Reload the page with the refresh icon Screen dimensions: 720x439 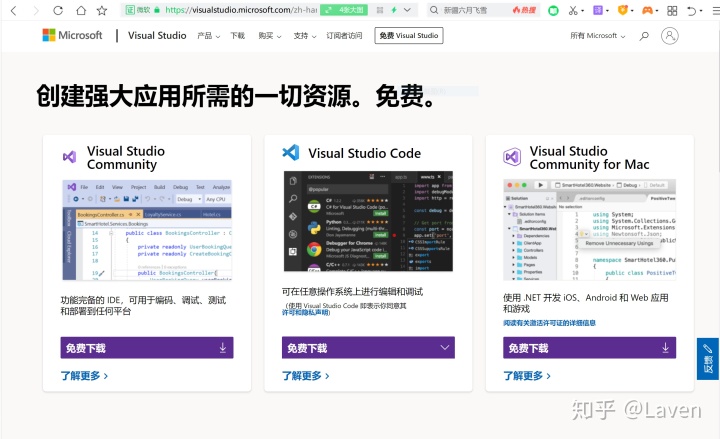click(x=58, y=10)
